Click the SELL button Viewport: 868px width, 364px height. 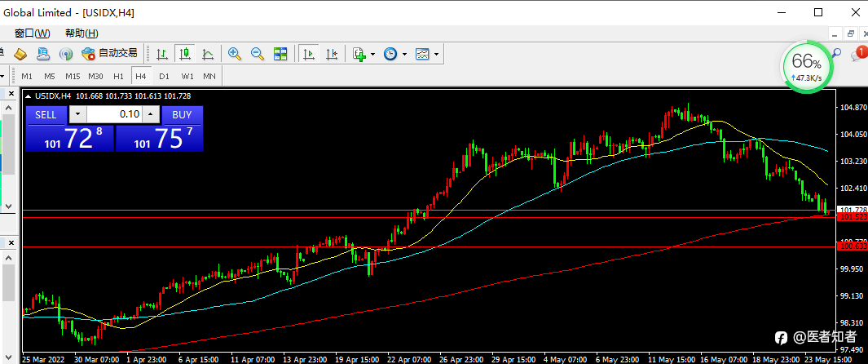[x=46, y=115]
